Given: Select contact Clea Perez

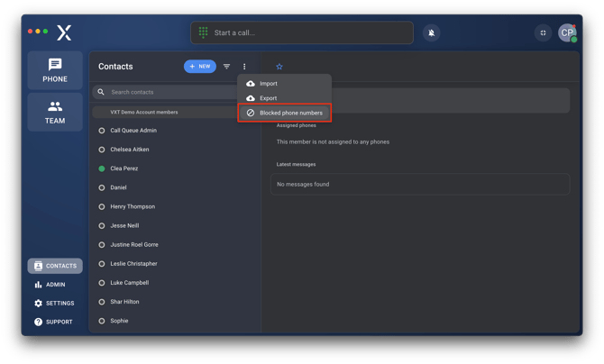Looking at the screenshot, I should tap(124, 168).
